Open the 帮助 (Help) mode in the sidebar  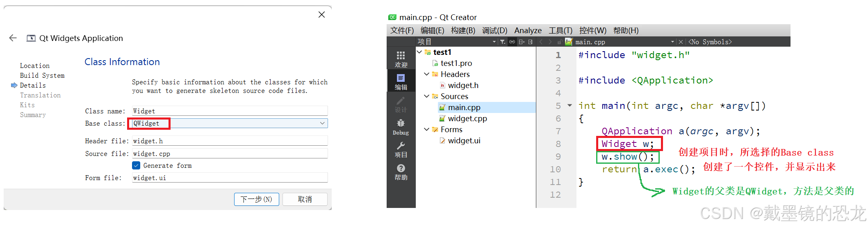click(x=401, y=172)
